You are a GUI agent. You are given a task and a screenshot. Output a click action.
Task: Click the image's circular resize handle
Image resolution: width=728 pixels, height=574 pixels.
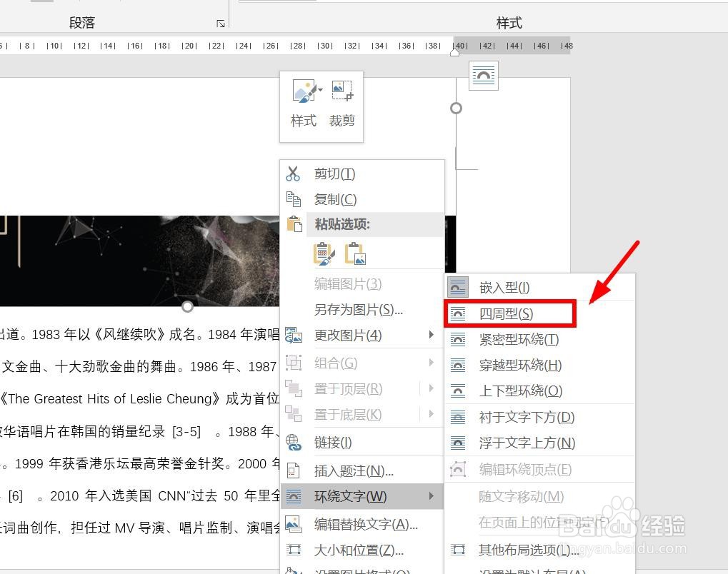457,108
